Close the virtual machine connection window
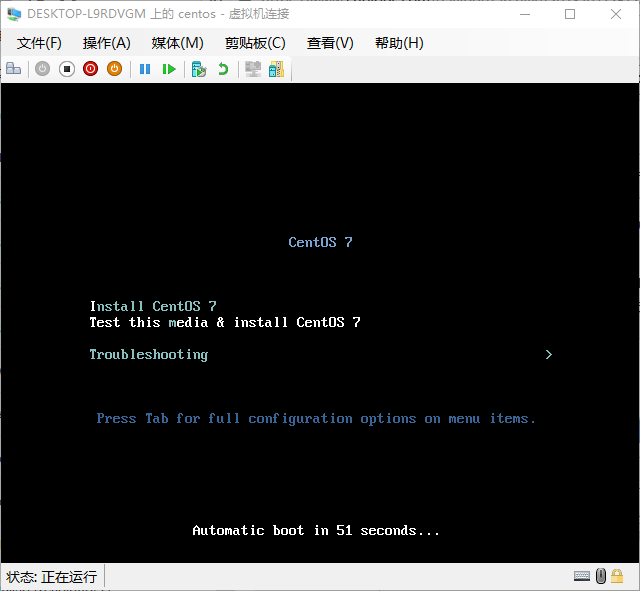Image resolution: width=640 pixels, height=591 pixels. coord(616,14)
